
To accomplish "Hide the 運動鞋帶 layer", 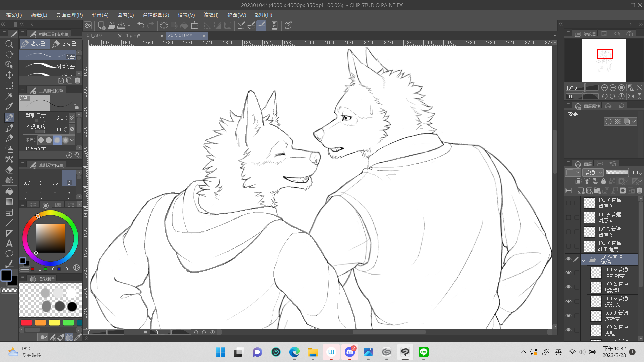I will click(x=568, y=273).
